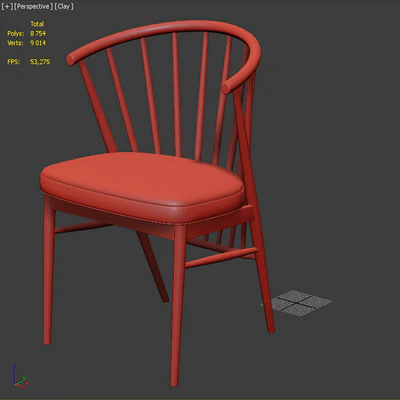Open the [+] viewport general menu
Image resolution: width=400 pixels, height=400 pixels.
point(7,6)
